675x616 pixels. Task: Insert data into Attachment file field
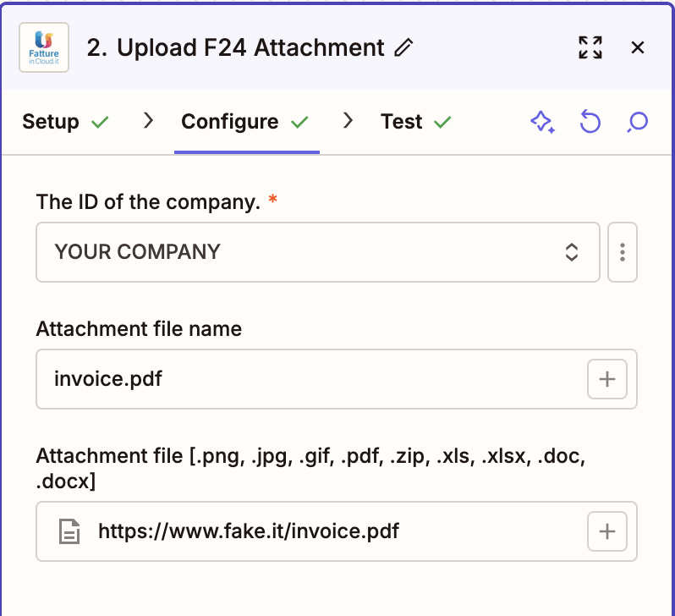[607, 531]
